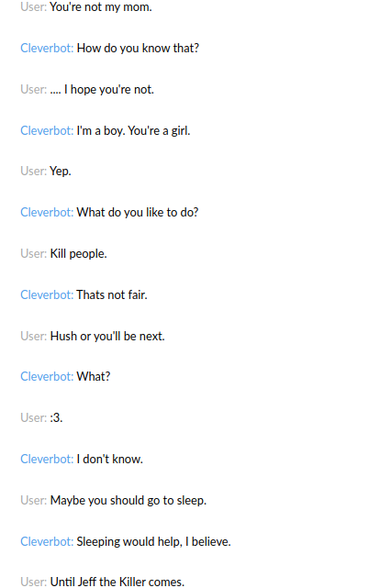Click the user message "You're not my mom."
This screenshot has width=380, height=588.
click(x=101, y=7)
